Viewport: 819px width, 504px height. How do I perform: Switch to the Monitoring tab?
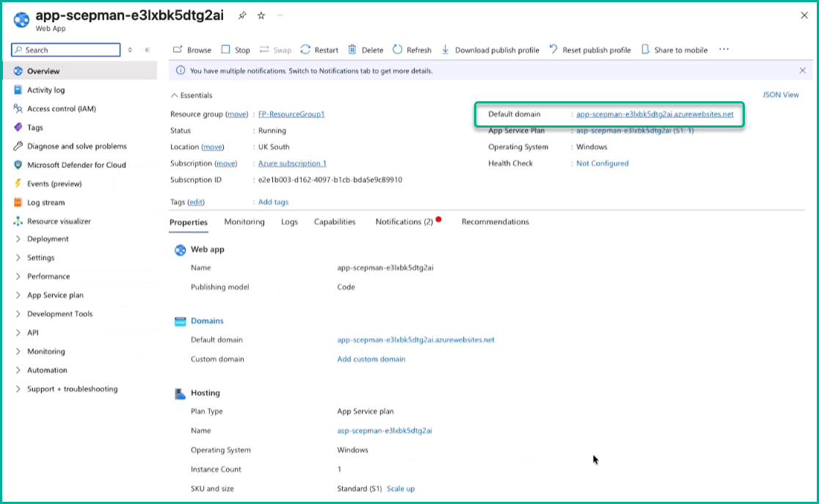(244, 222)
